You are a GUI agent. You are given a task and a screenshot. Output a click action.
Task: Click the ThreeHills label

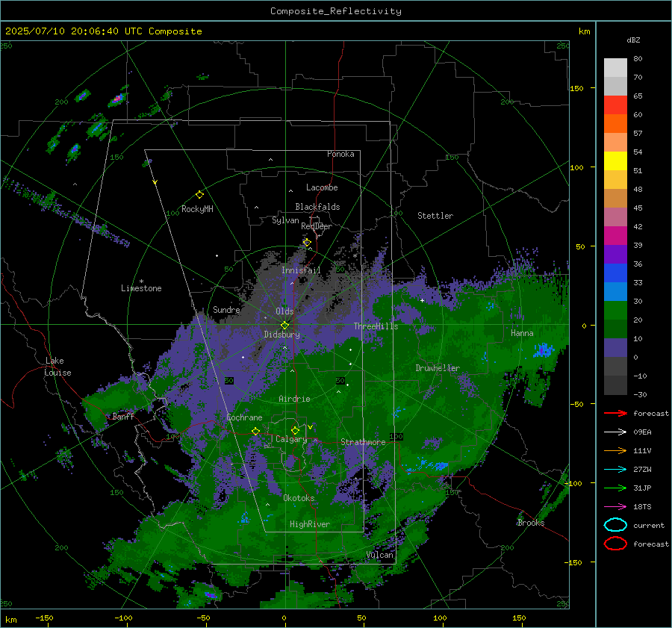[376, 326]
